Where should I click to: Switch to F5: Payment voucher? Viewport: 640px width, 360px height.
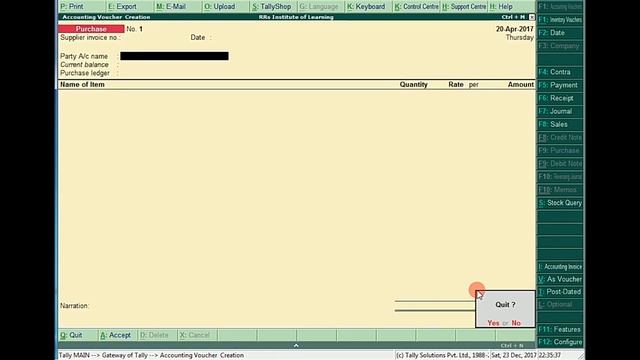tap(560, 85)
